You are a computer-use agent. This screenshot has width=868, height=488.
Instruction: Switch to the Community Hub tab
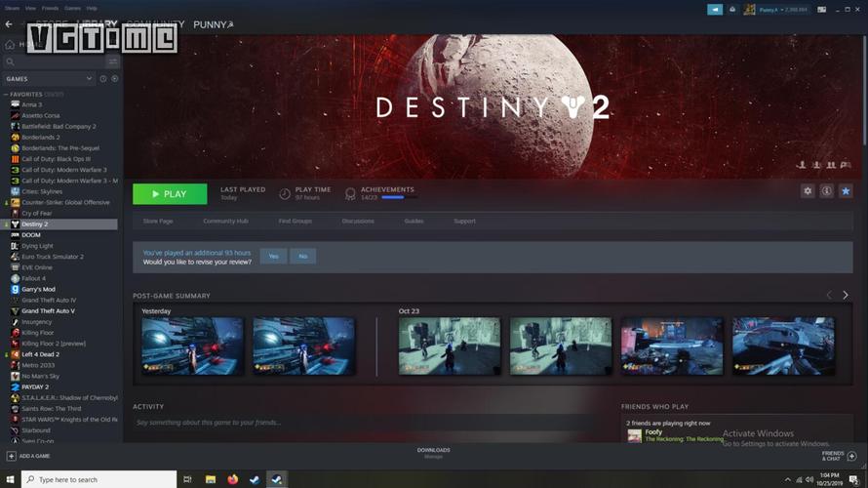coord(225,222)
